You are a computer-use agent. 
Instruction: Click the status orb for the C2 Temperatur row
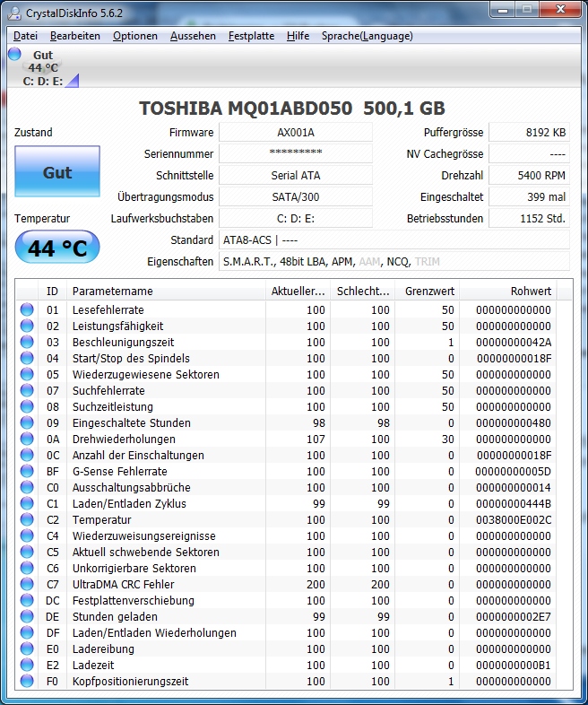coord(27,520)
